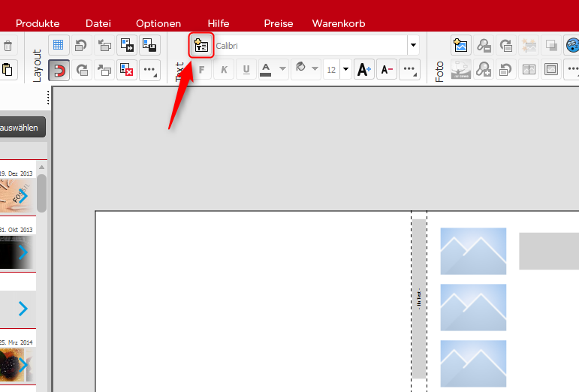Rotate layout element clockwise
Viewport: 579px width, 392px height.
click(82, 70)
